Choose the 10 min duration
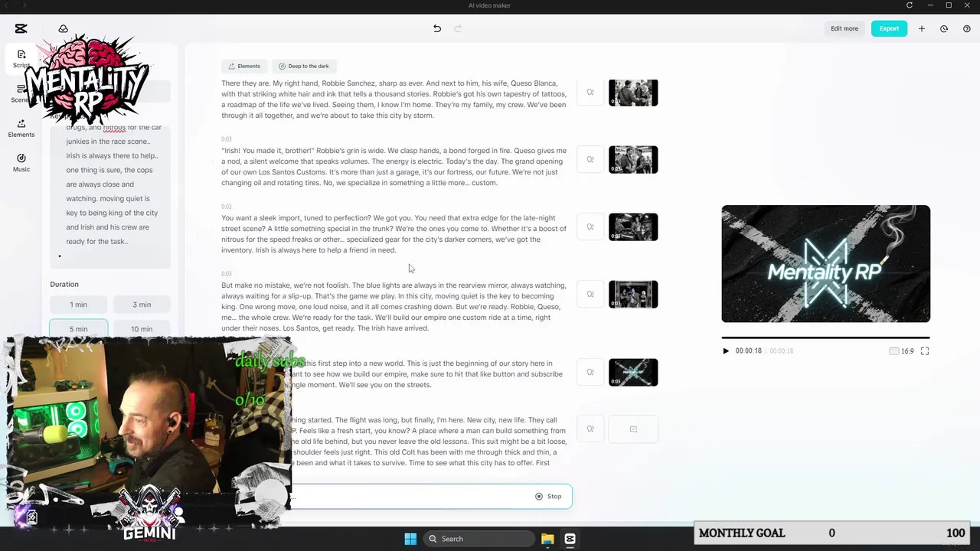Viewport: 980px width, 551px height. tap(142, 328)
